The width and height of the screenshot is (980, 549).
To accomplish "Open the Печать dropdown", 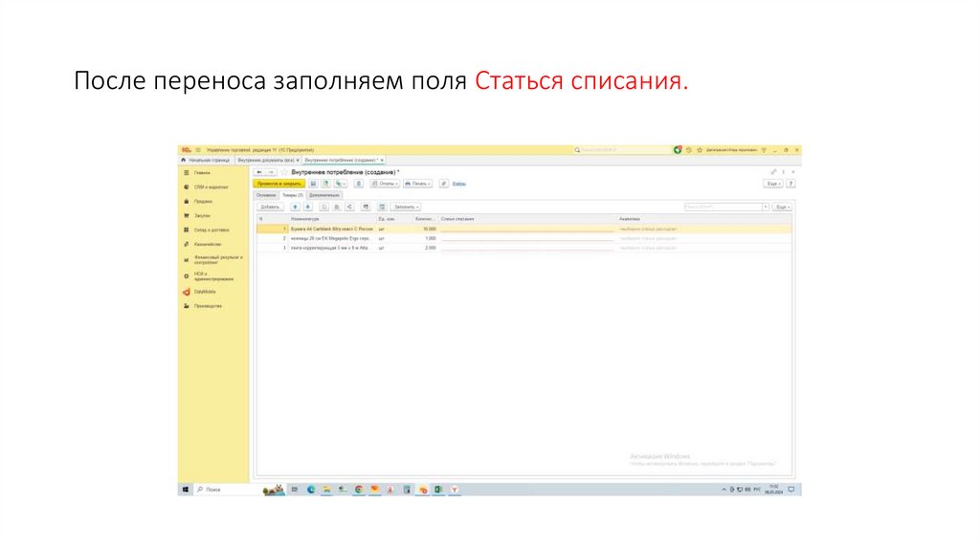I will click(x=417, y=184).
